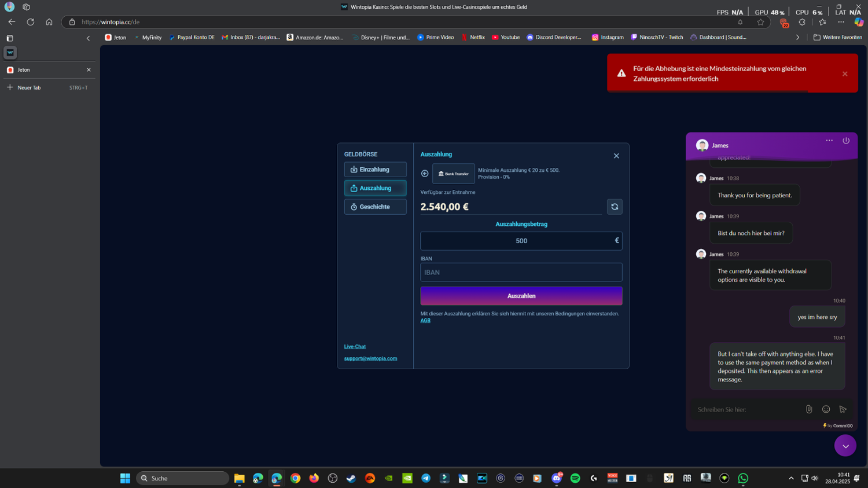This screenshot has height=488, width=868.
Task: Close the Auszahlung wallet dialog
Action: 616,156
